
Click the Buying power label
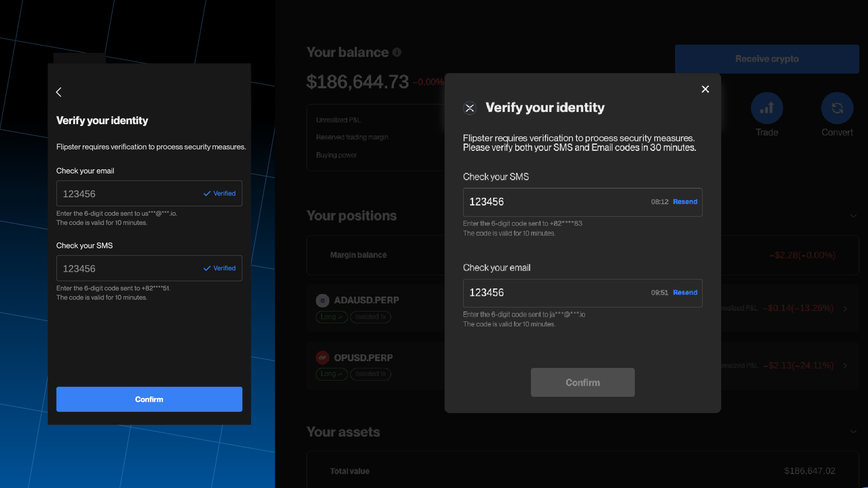click(337, 155)
